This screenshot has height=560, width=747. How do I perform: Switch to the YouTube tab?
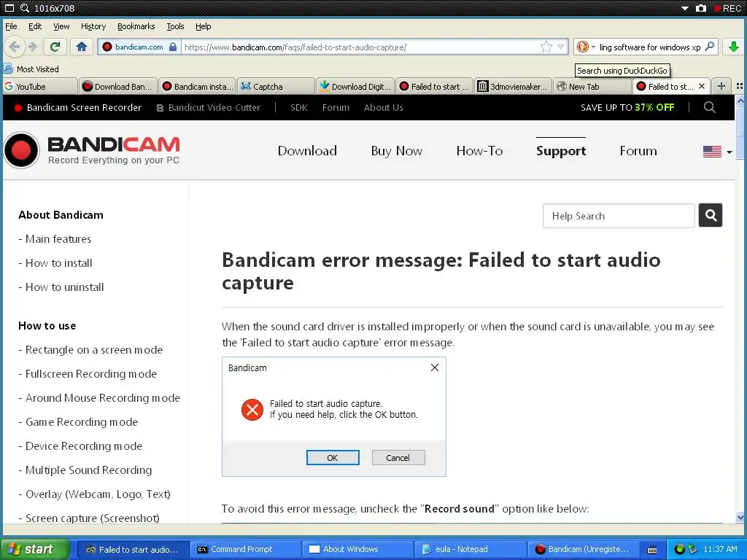click(x=39, y=86)
